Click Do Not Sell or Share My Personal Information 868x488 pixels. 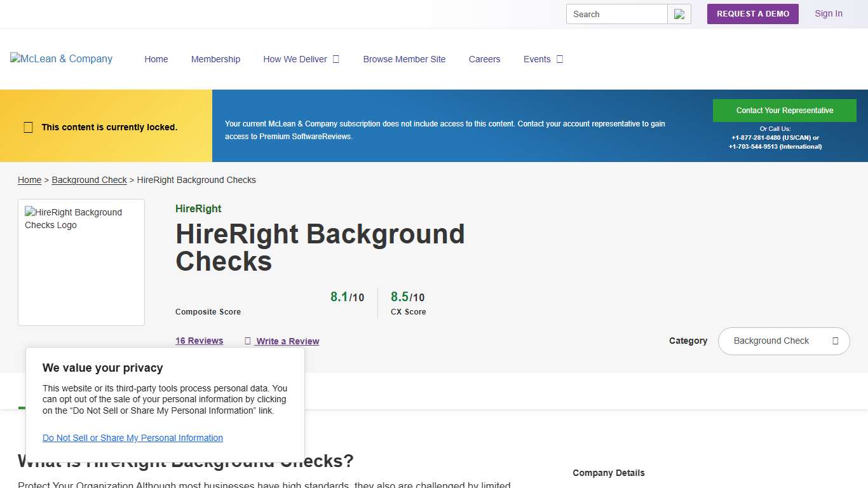coord(132,438)
